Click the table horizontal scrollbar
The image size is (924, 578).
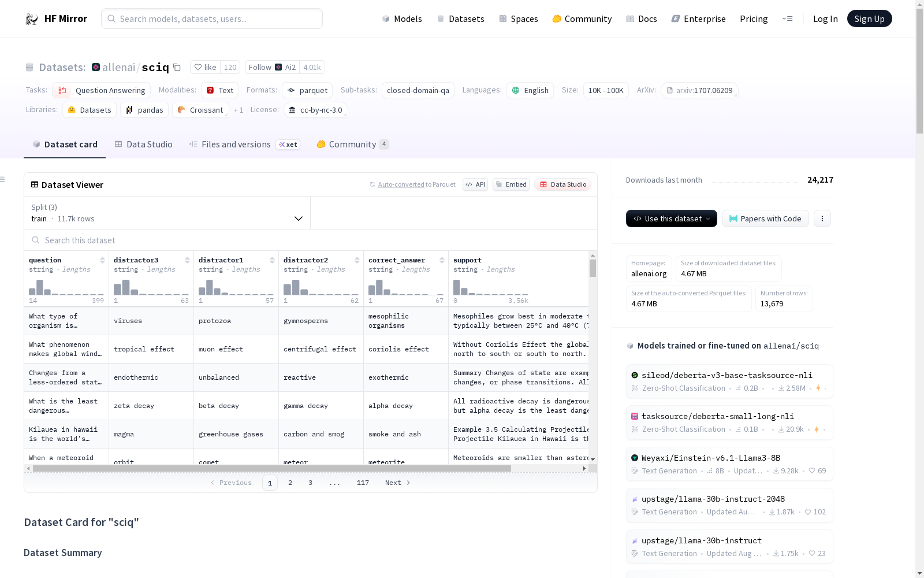coord(272,468)
